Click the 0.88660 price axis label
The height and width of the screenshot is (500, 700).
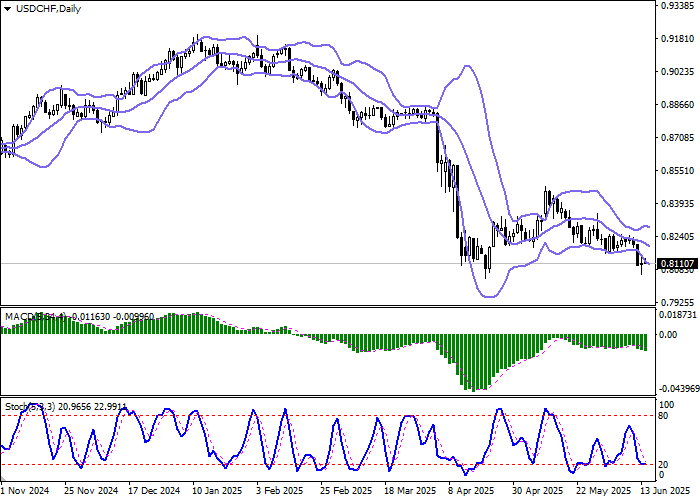click(677, 105)
